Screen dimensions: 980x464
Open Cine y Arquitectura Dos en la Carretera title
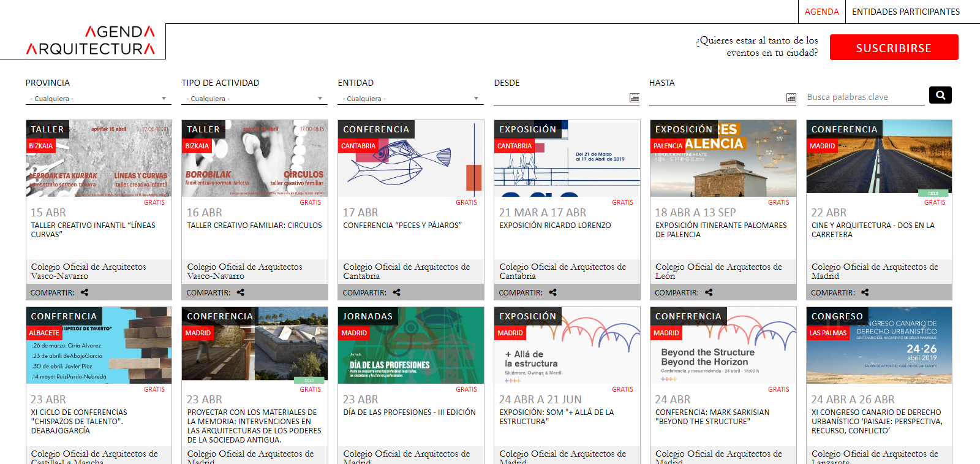click(873, 230)
